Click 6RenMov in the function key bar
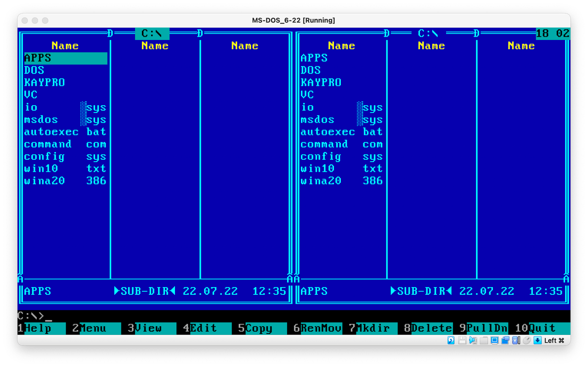 (x=317, y=328)
